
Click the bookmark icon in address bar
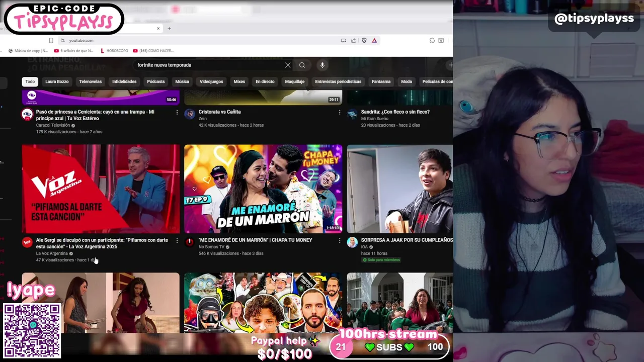51,40
